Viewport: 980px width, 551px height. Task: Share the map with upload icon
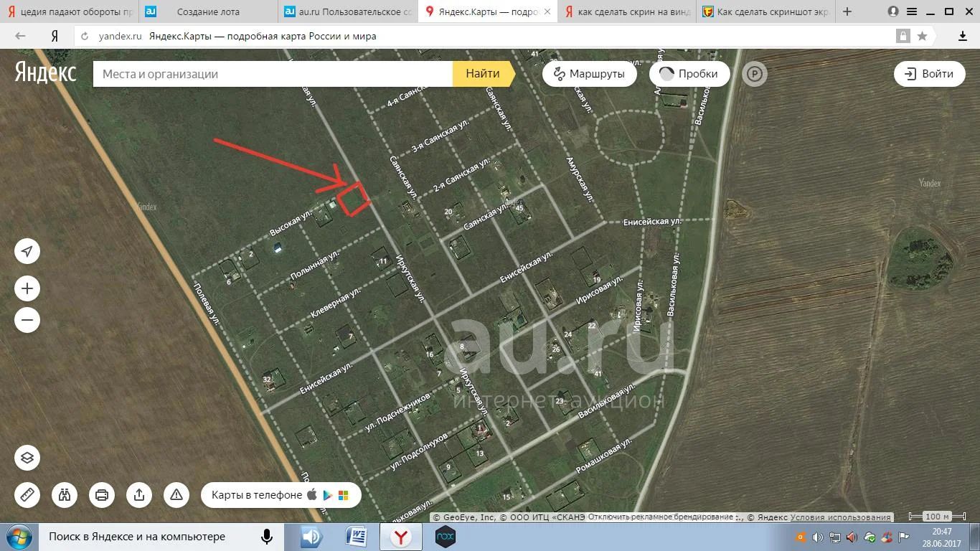(139, 495)
